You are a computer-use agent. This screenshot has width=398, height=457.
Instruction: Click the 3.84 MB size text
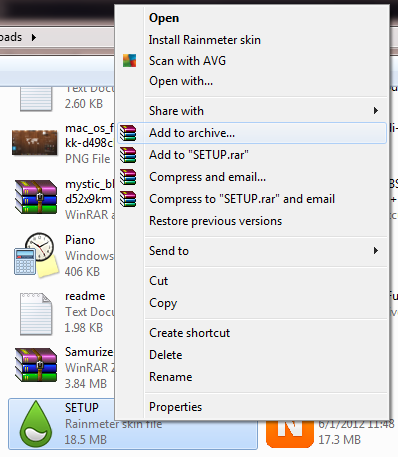pos(86,384)
